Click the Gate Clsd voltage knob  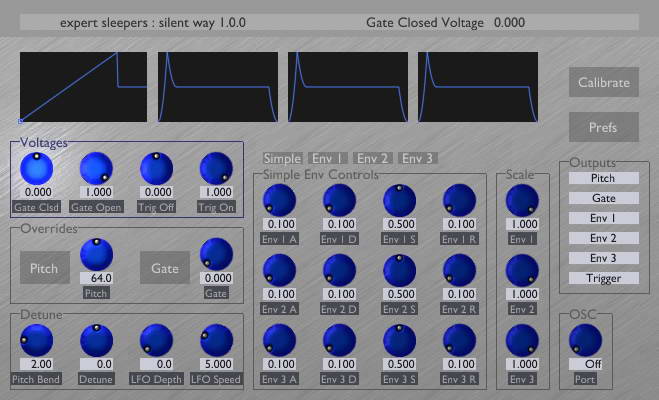coord(37,168)
